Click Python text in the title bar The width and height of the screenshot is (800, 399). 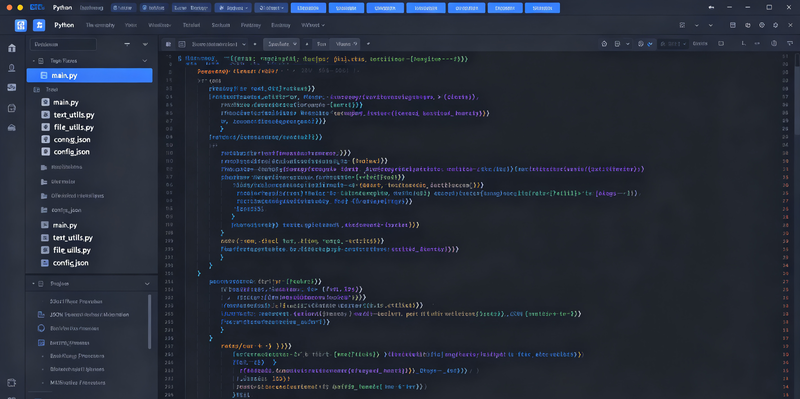62,8
